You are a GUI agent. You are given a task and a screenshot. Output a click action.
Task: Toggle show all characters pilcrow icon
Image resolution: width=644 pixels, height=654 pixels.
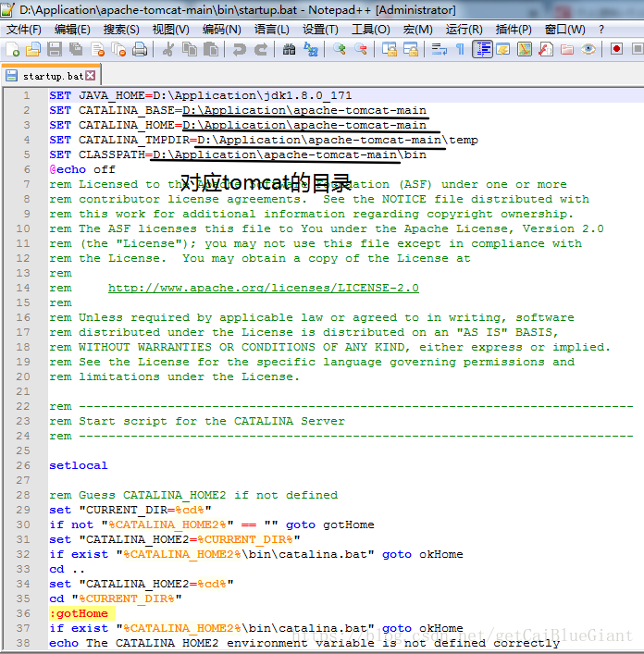pos(460,49)
